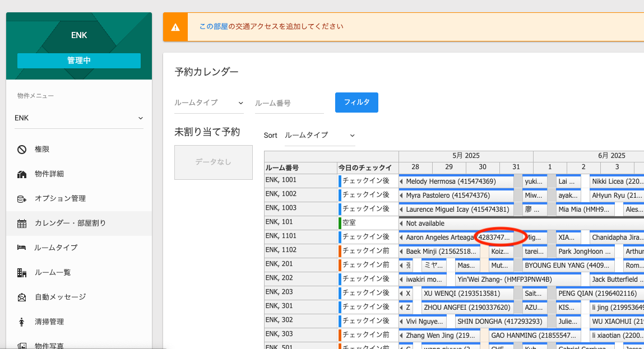The height and width of the screenshot is (349, 644).
Task: Click the 権限 prohibition icon in sidebar
Action: click(x=22, y=150)
